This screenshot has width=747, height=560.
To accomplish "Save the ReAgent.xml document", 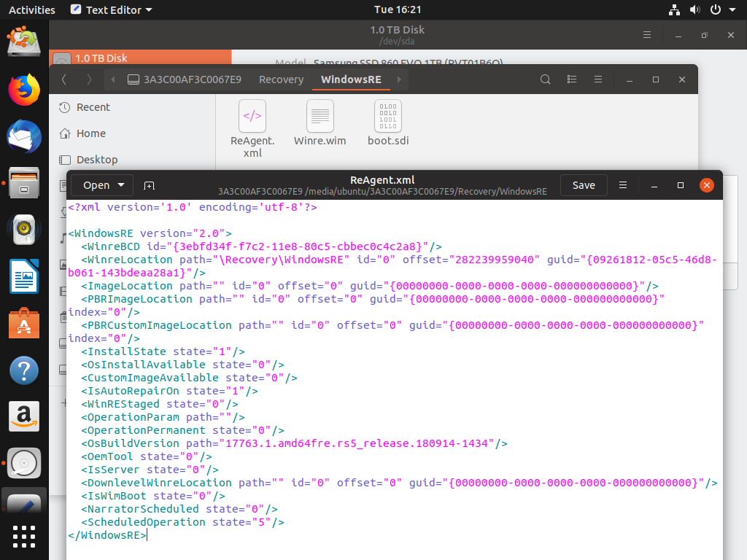I will [x=584, y=185].
